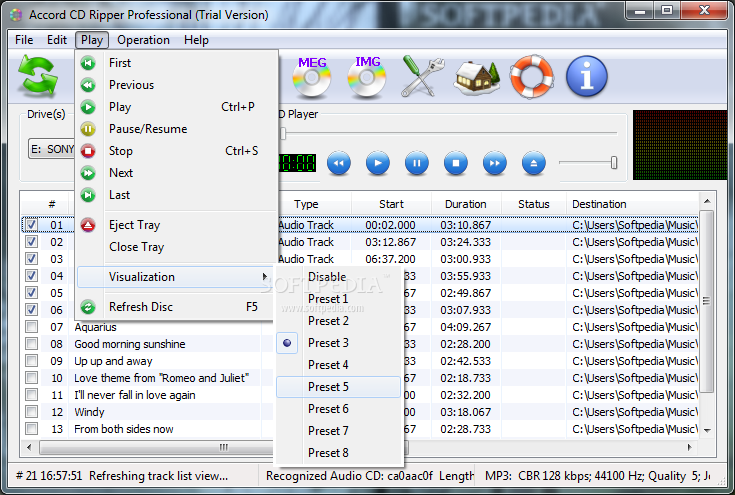Screen dimensions: 735x495
Task: Open the IMG disc toolbar icon
Action: click(x=367, y=77)
